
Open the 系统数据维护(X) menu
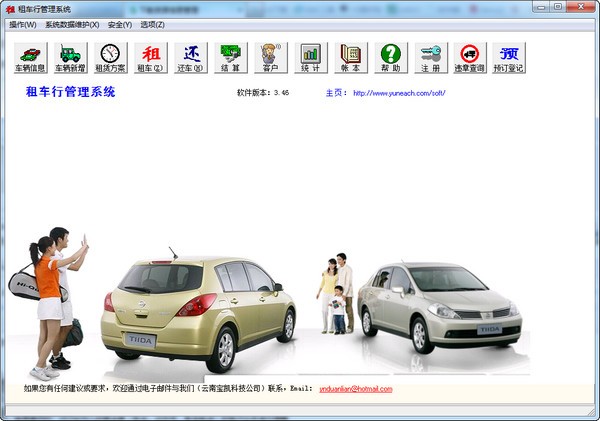72,24
